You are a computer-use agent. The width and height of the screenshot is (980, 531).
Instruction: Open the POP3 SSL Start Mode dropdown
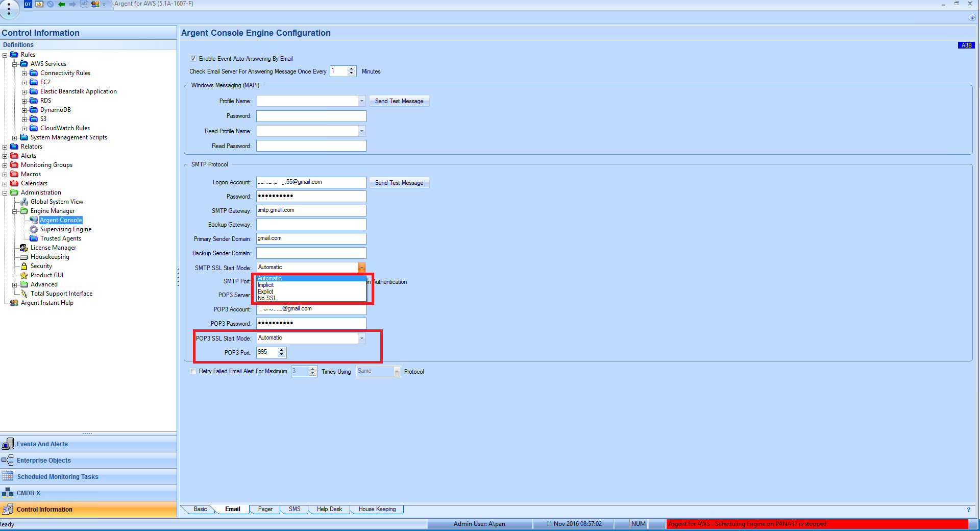pyautogui.click(x=361, y=338)
